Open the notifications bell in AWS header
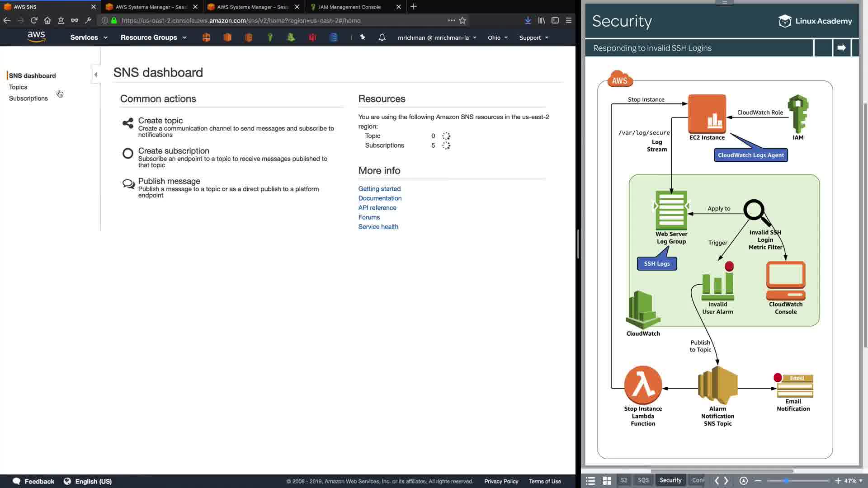 pos(382,38)
